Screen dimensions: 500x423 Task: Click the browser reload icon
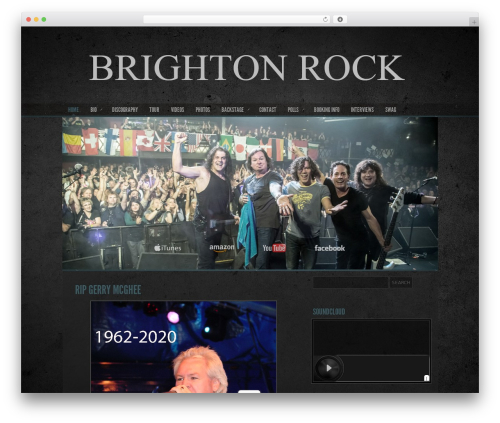(x=325, y=19)
